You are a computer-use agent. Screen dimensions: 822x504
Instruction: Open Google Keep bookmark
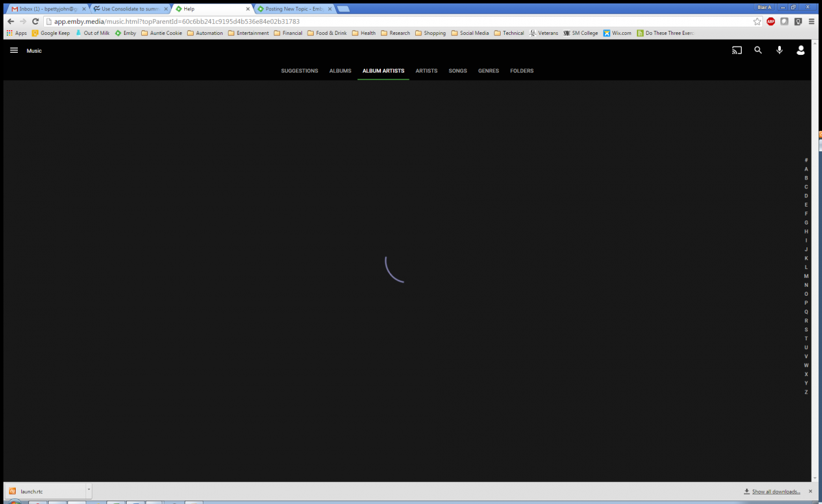[x=51, y=33]
